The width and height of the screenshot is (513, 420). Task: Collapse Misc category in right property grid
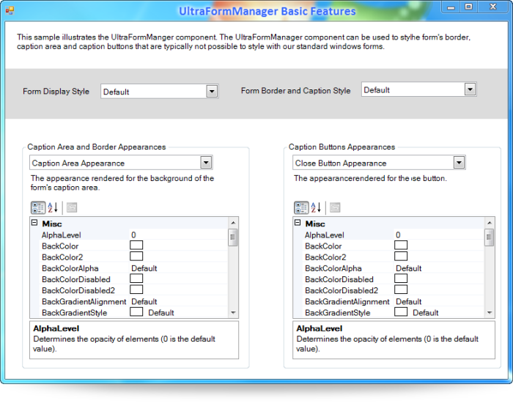tap(298, 223)
